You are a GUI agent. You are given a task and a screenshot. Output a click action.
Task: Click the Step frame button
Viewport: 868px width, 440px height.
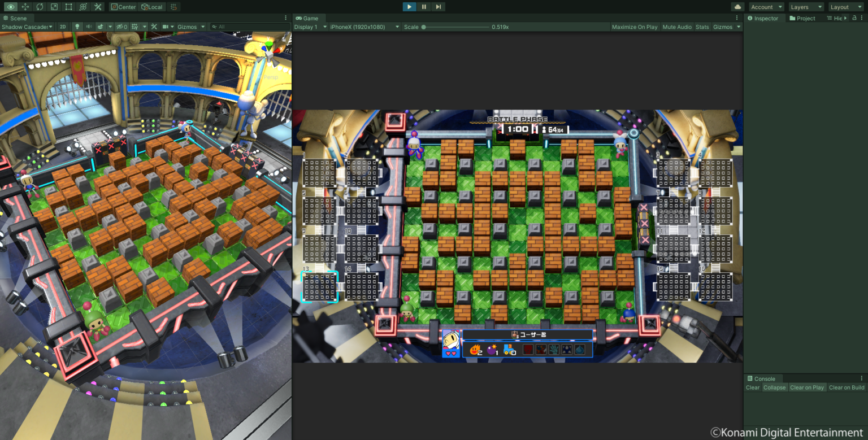[439, 7]
